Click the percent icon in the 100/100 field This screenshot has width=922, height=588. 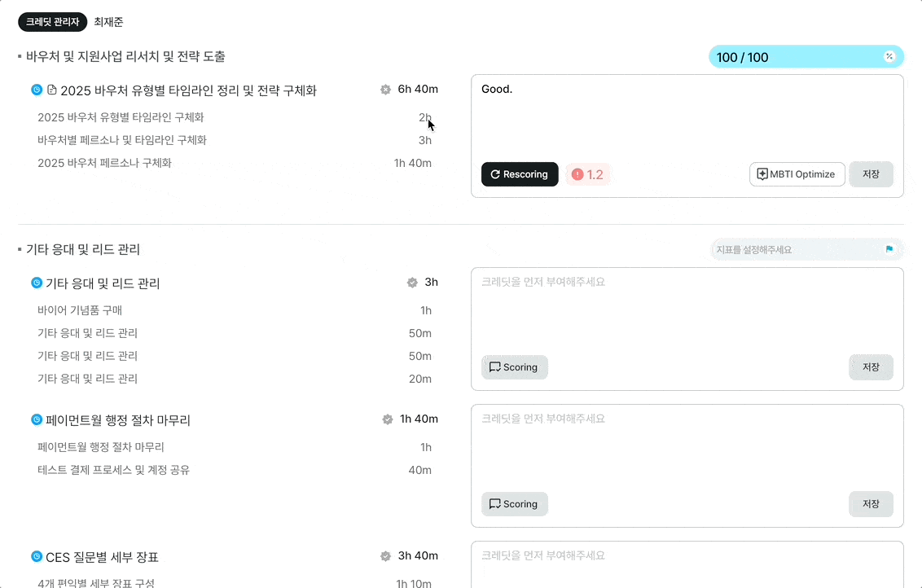tap(889, 56)
